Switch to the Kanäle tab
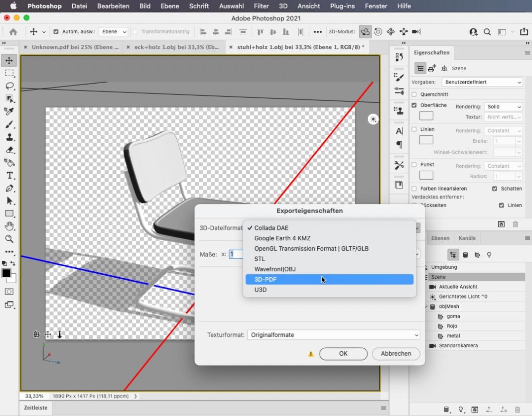This screenshot has height=416, width=532. point(467,238)
